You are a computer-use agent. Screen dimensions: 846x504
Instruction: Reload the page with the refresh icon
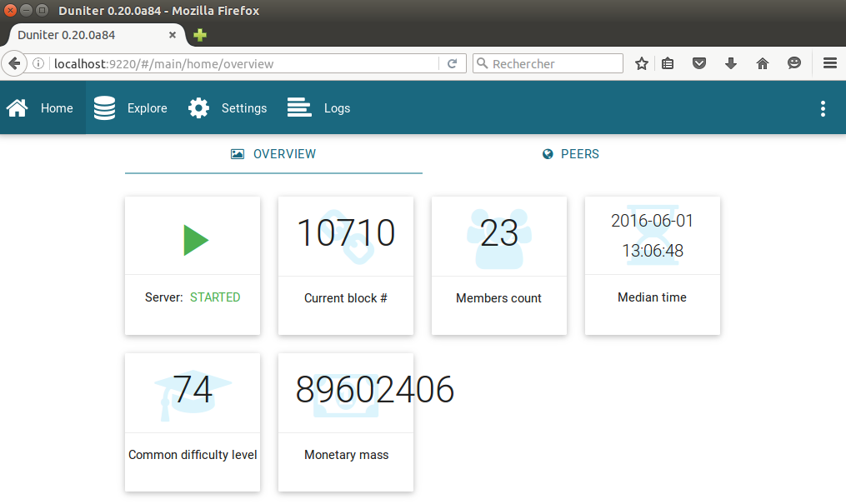(453, 63)
